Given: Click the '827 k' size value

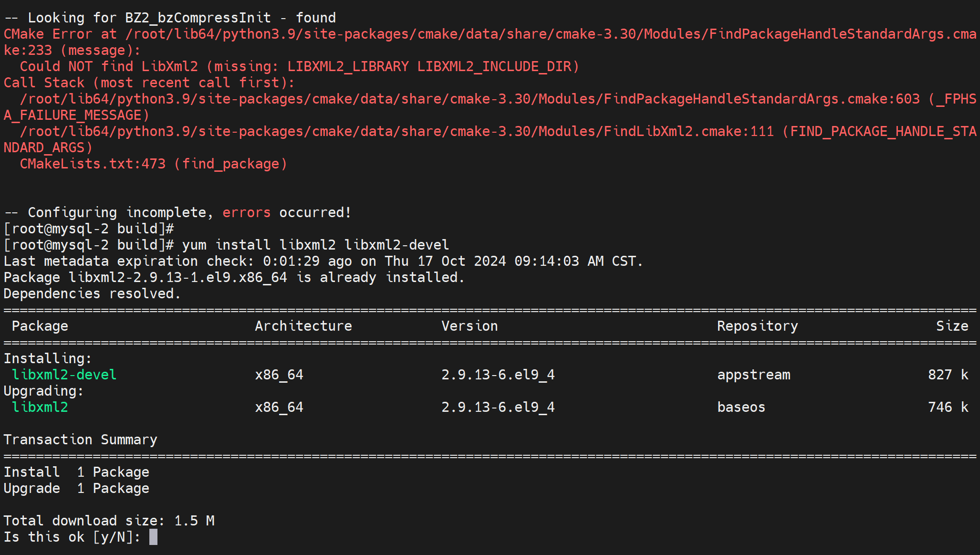Looking at the screenshot, I should (x=948, y=375).
